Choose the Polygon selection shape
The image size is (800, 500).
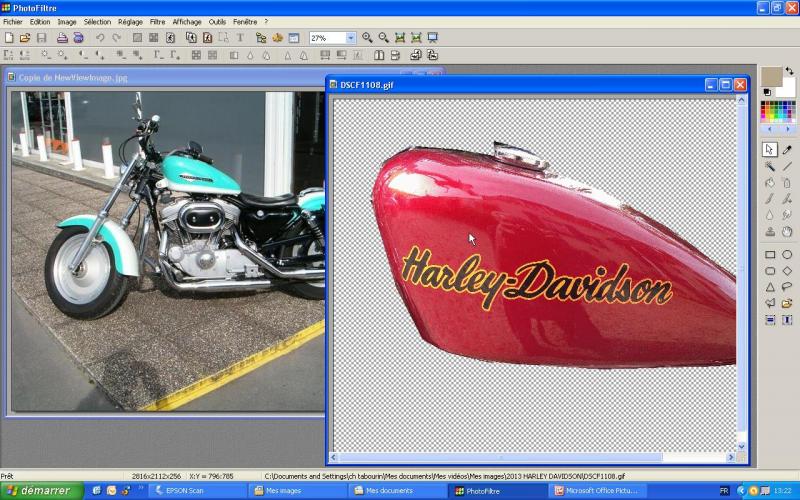coord(770,304)
